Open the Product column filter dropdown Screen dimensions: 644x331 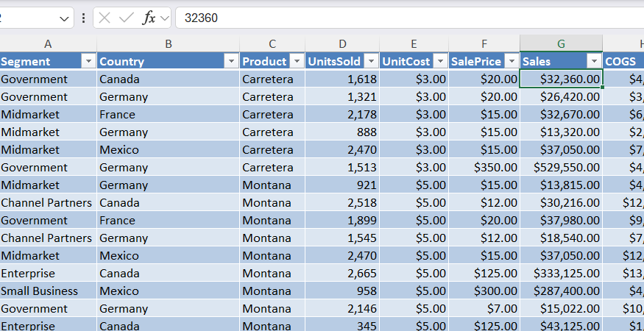point(297,62)
